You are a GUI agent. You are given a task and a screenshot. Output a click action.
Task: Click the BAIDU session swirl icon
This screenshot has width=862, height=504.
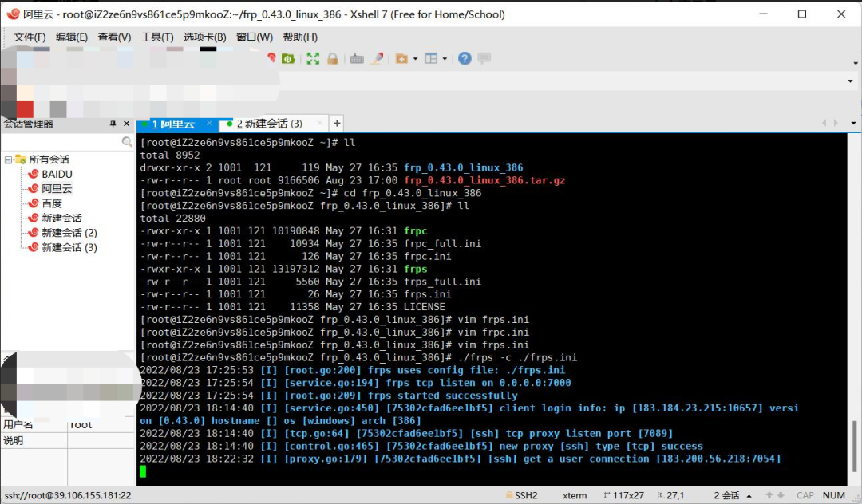[x=33, y=174]
